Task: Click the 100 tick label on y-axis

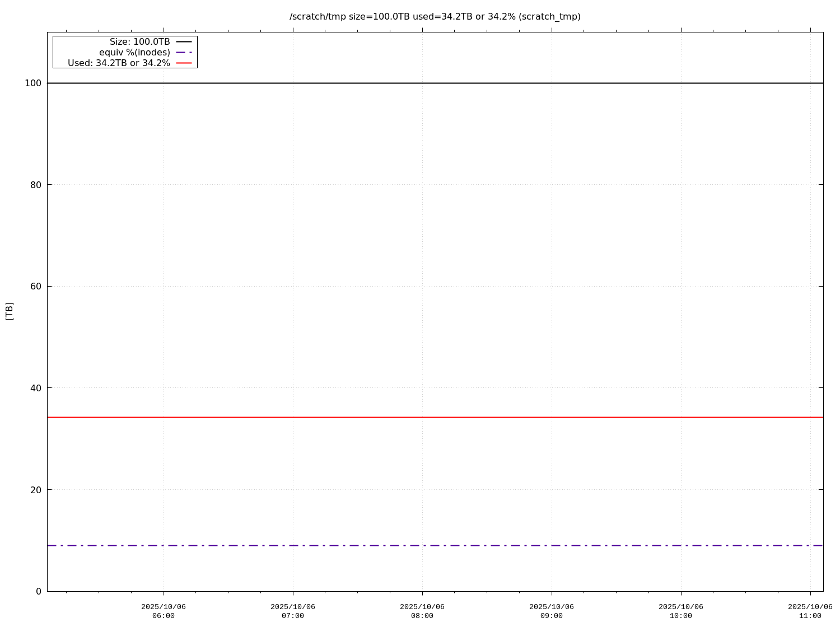Action: click(x=32, y=83)
